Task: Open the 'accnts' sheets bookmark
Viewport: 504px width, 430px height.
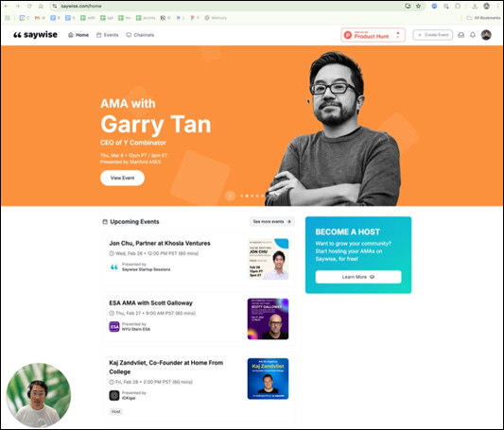Action: pyautogui.click(x=146, y=18)
